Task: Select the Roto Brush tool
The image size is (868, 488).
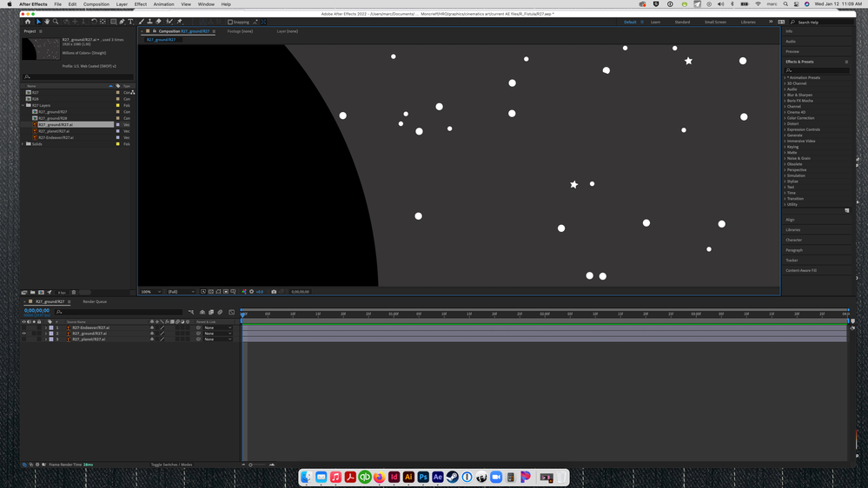Action: point(169,22)
